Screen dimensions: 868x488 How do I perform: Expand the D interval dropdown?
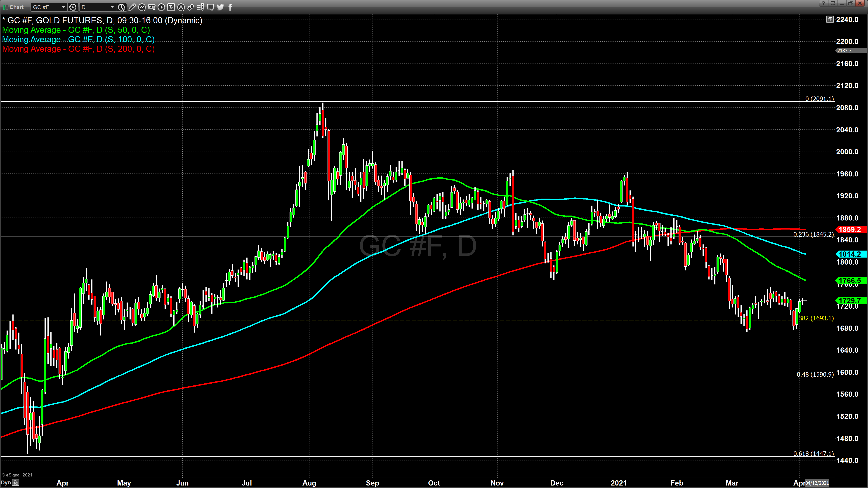(112, 7)
